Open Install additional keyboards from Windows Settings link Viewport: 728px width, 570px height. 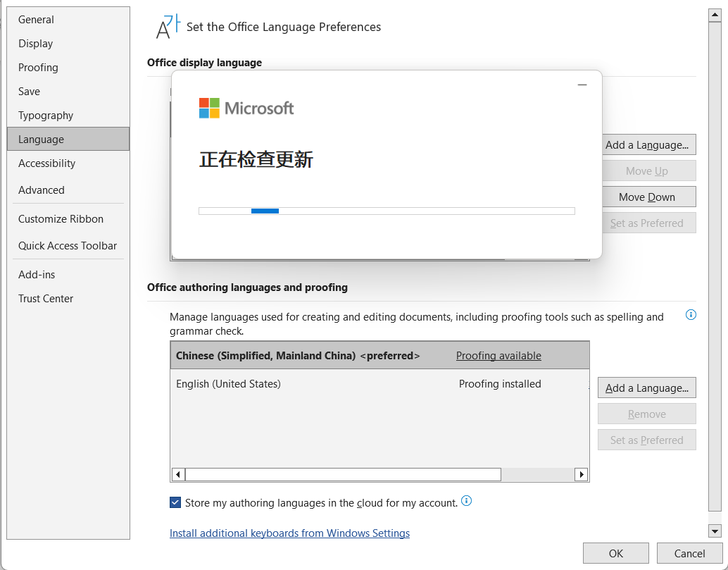tap(289, 533)
